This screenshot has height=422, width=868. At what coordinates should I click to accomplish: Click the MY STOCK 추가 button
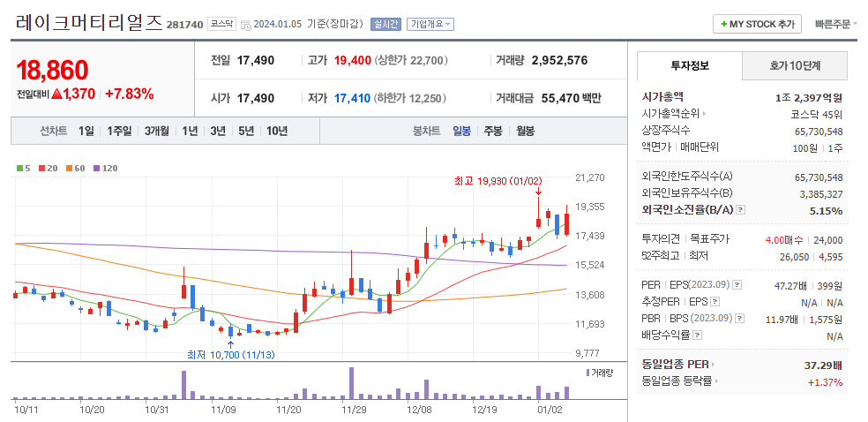[x=757, y=25]
